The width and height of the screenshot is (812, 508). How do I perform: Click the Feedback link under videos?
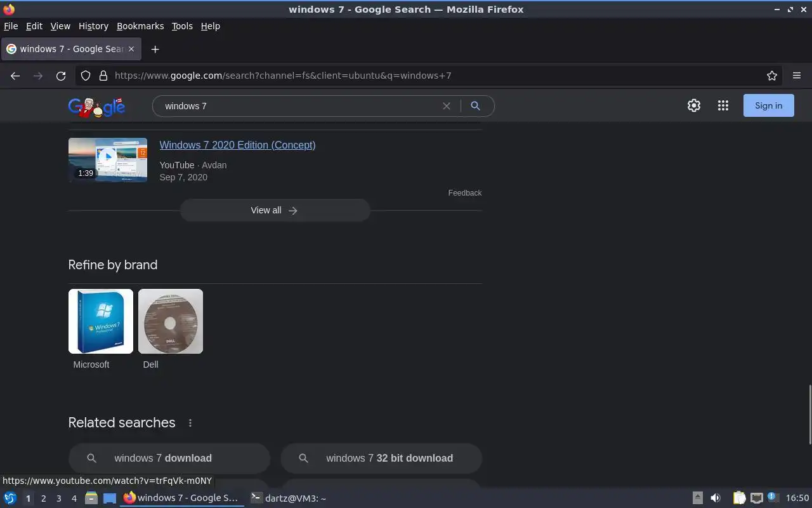[x=465, y=193]
